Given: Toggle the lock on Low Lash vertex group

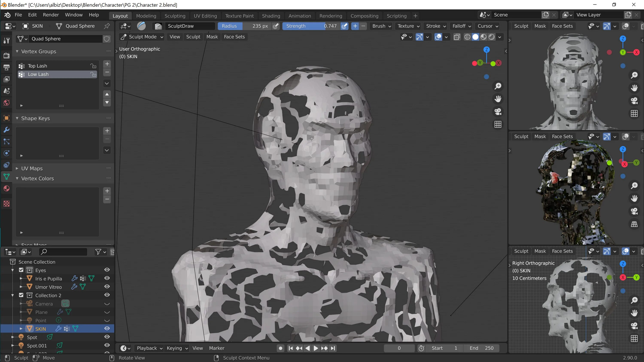Looking at the screenshot, I should (93, 74).
